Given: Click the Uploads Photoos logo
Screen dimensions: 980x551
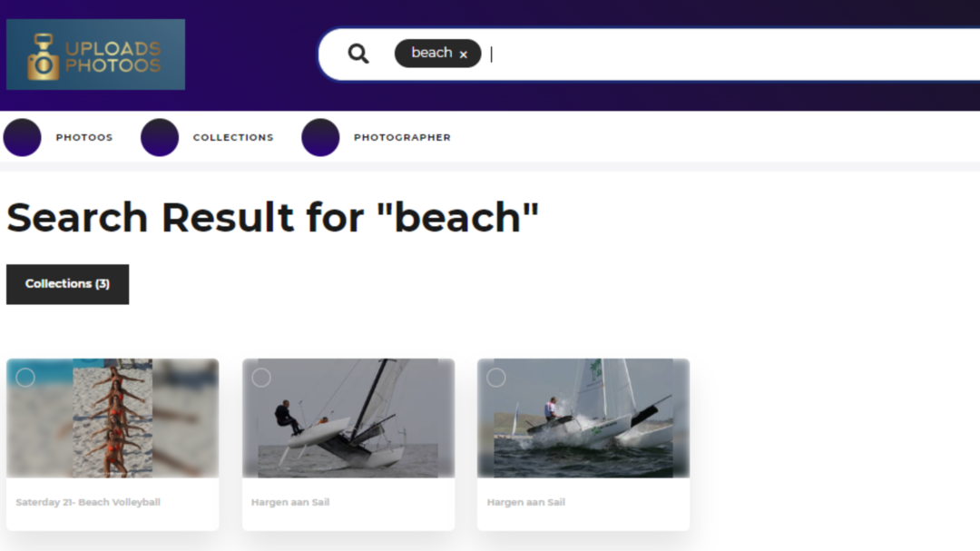Looking at the screenshot, I should 95,54.
